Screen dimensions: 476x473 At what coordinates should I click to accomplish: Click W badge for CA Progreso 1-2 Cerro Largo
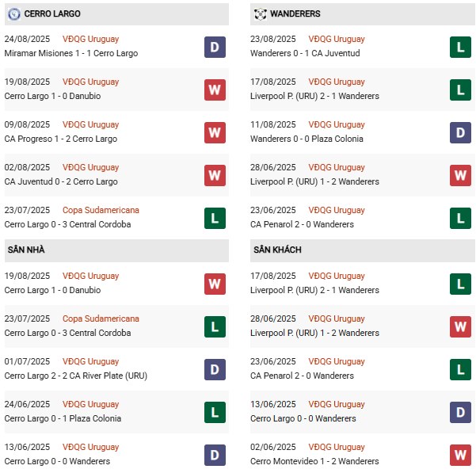click(215, 132)
